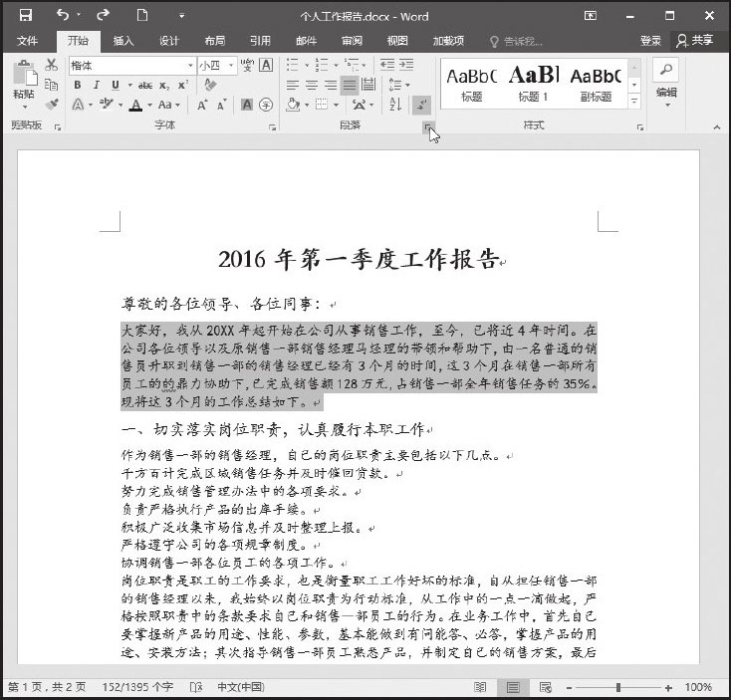Copy the selected text
Image resolution: width=731 pixels, height=700 pixels.
tap(51, 85)
